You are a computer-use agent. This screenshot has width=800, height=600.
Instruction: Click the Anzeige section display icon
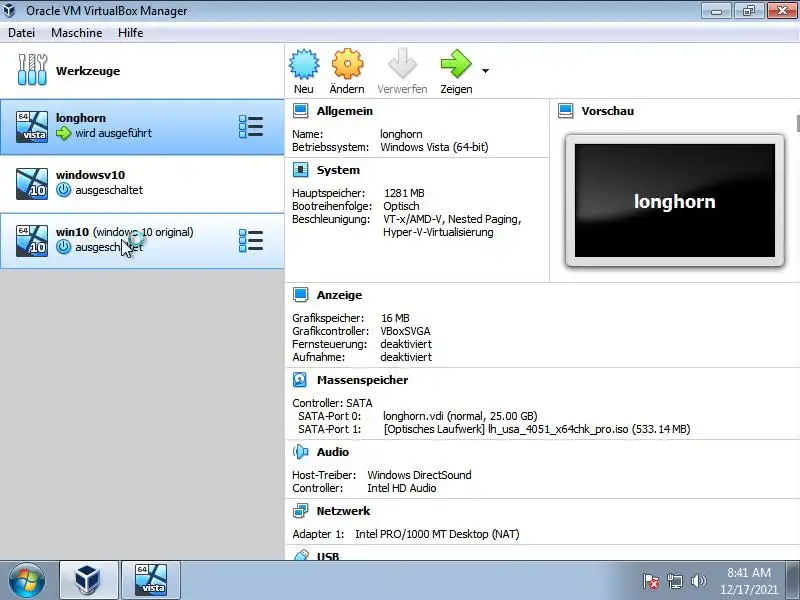(301, 294)
